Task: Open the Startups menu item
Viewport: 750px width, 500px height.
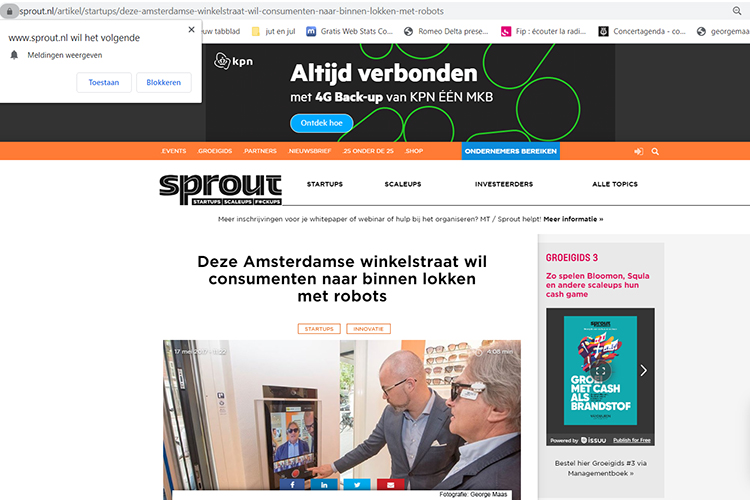Action: click(x=325, y=184)
